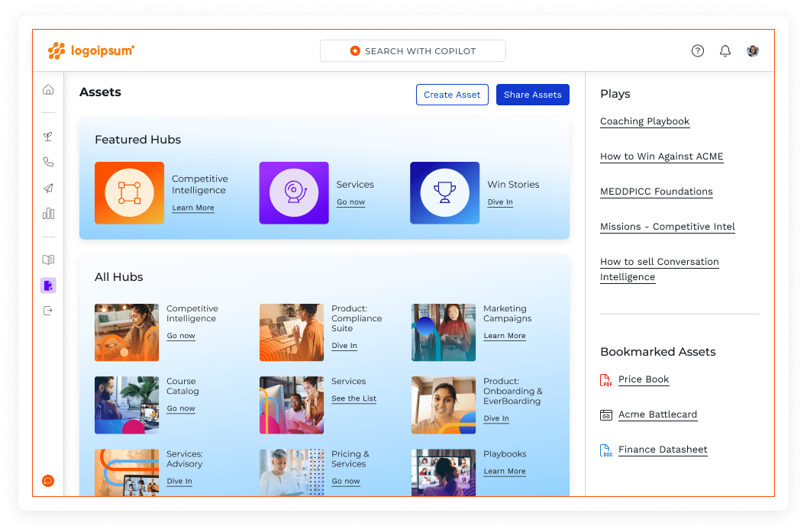Select the plant growth icon in the sidebar
Viewport: 807px width, 532px height.
tap(47, 136)
